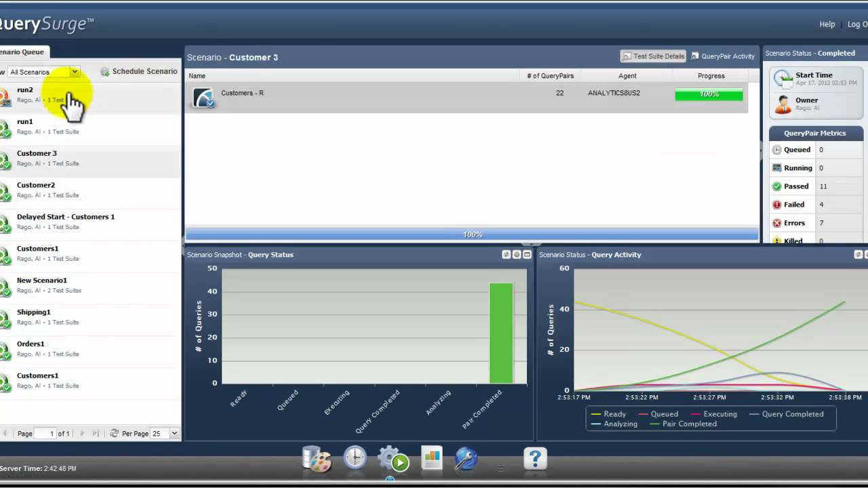This screenshot has height=488, width=868.
Task: Click the Executing legend entry
Action: (713, 414)
